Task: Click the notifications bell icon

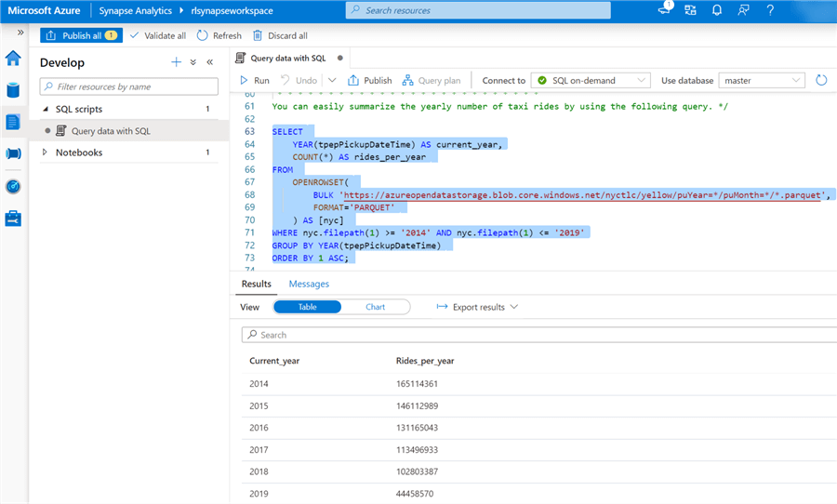Action: tap(717, 10)
